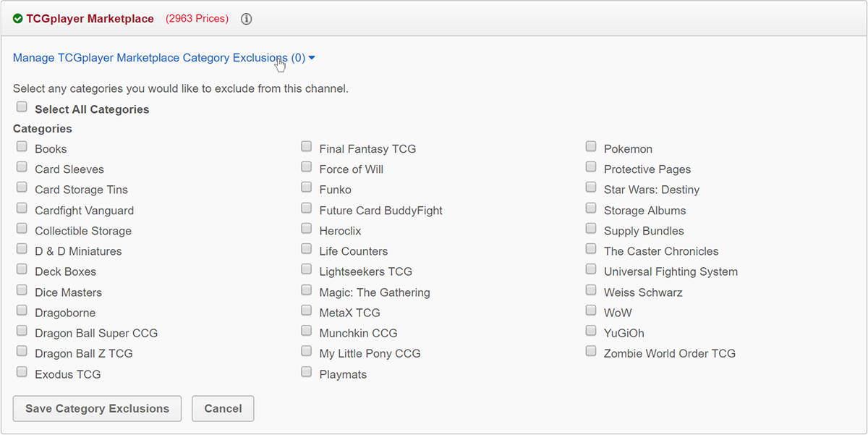Tick the Deck Boxes checkbox

coord(22,269)
